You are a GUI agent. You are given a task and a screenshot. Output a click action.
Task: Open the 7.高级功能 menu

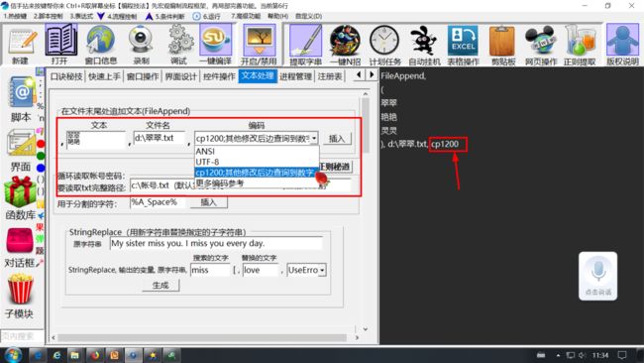coord(246,16)
